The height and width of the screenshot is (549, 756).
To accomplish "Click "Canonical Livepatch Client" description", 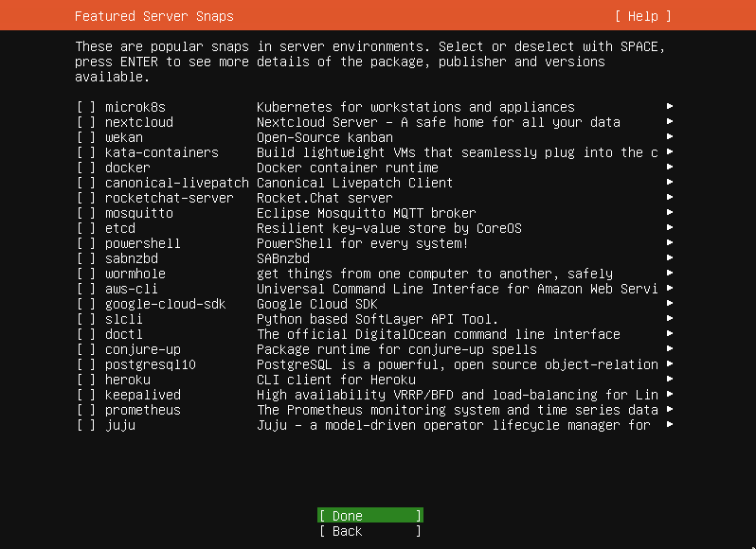I will pos(355,183).
